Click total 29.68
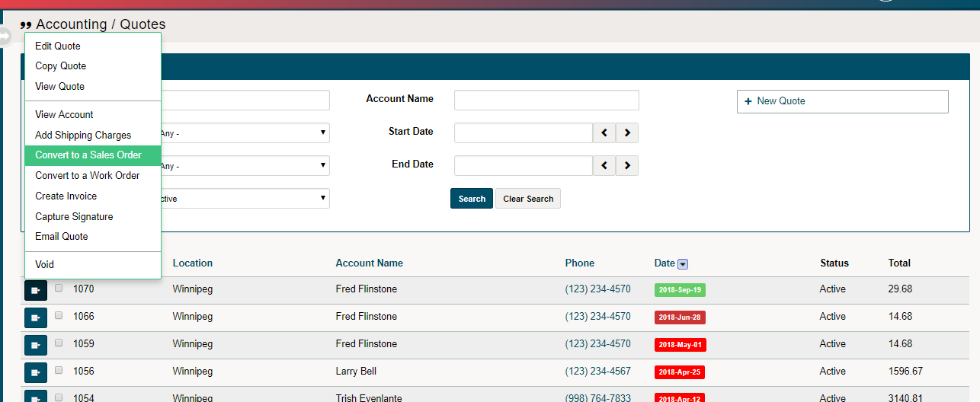 (x=900, y=289)
